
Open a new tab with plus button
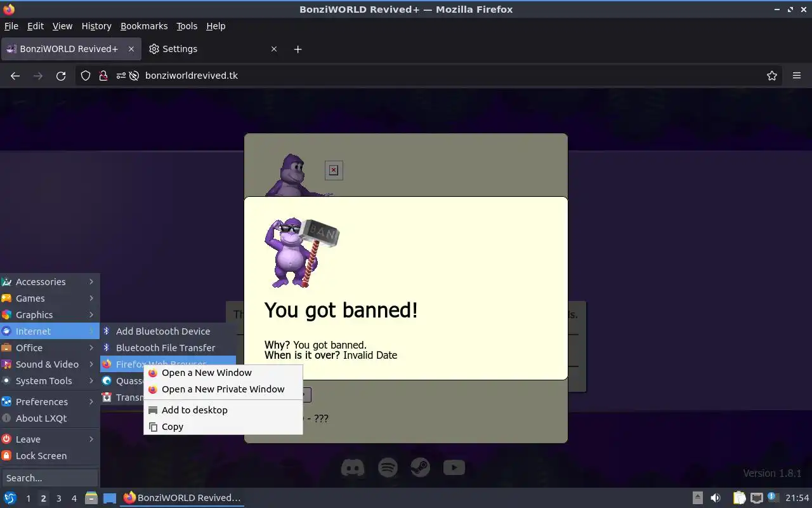point(298,49)
